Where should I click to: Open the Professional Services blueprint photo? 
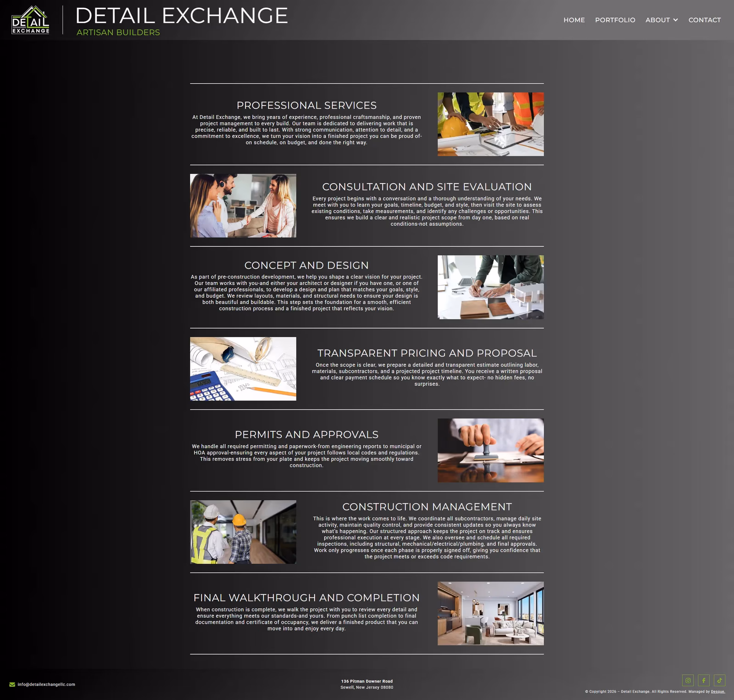490,124
